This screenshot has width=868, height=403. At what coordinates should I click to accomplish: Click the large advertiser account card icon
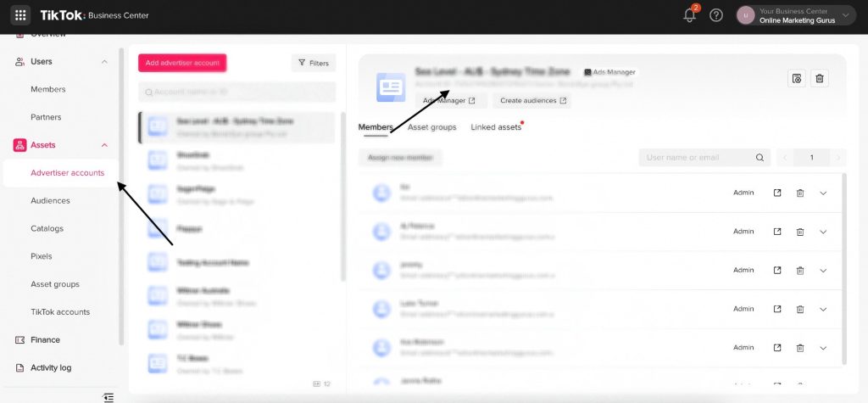tap(391, 87)
